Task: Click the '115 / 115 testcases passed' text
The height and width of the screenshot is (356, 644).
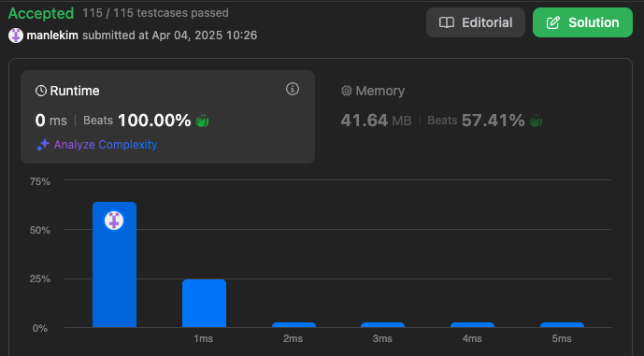Action: click(x=155, y=13)
